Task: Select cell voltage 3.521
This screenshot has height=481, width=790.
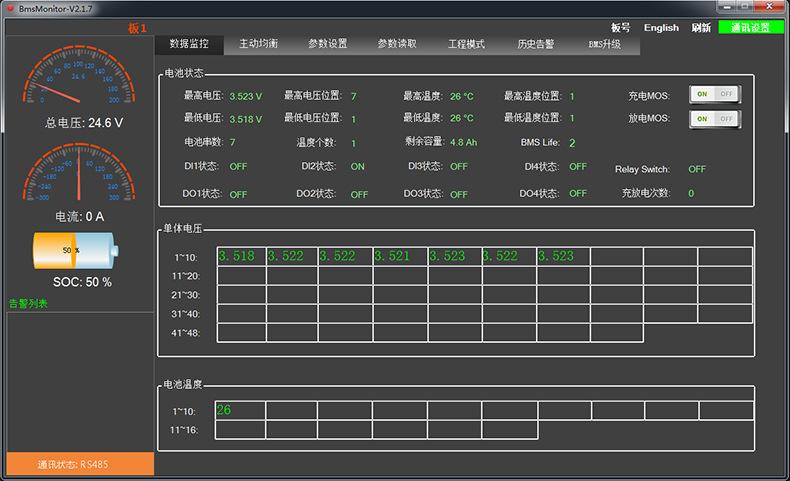Action: 400,256
